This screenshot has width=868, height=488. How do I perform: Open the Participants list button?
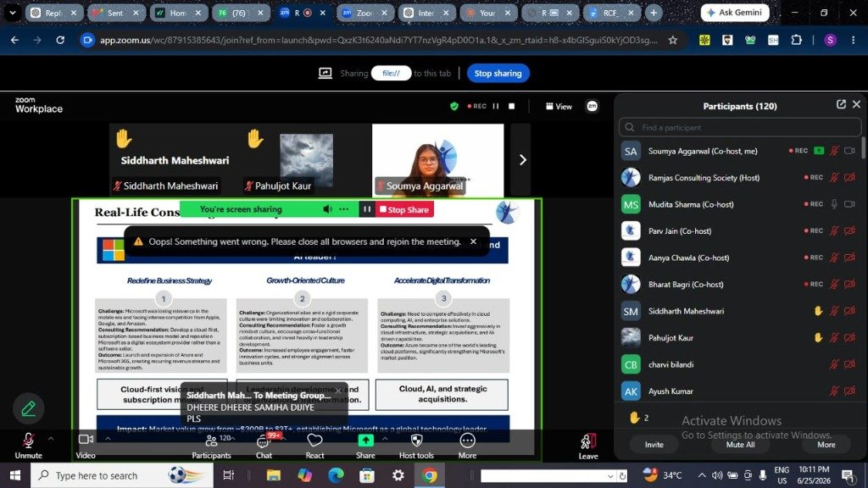tap(211, 446)
